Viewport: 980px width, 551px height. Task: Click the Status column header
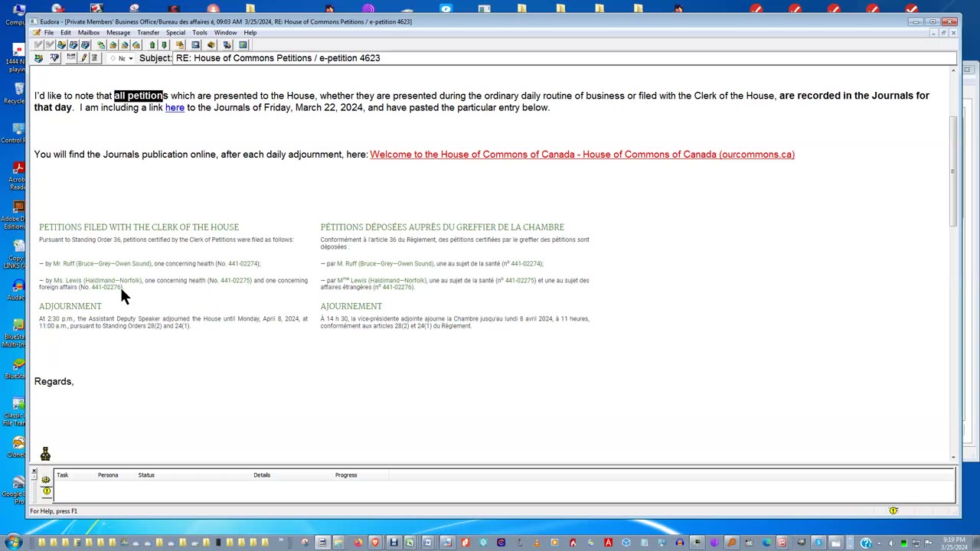pyautogui.click(x=146, y=475)
